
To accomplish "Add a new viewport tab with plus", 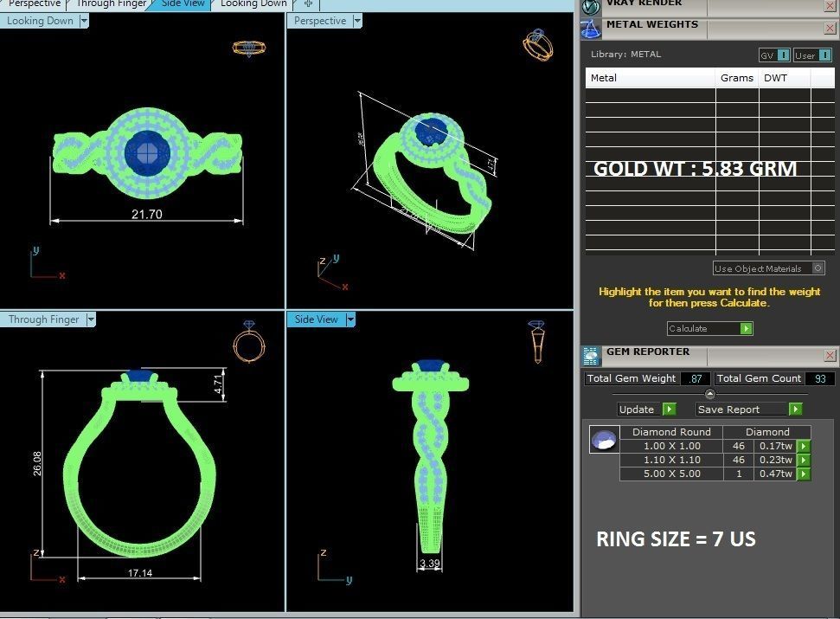I will coord(308,3).
